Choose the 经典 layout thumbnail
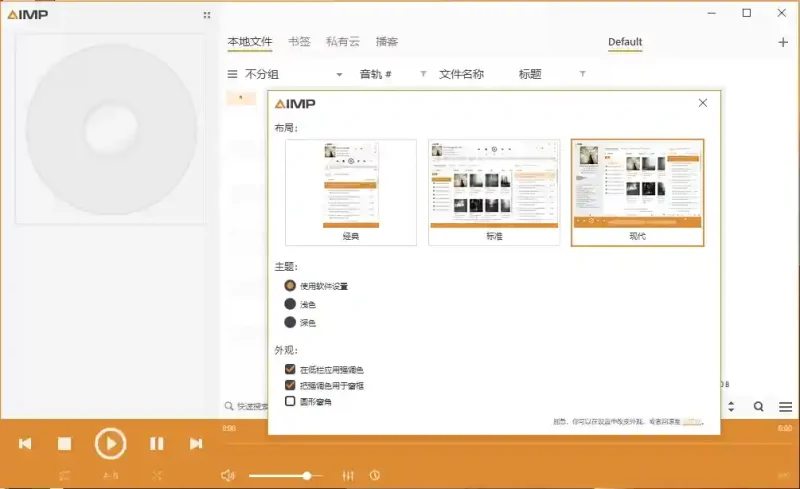800x489 pixels. (351, 192)
